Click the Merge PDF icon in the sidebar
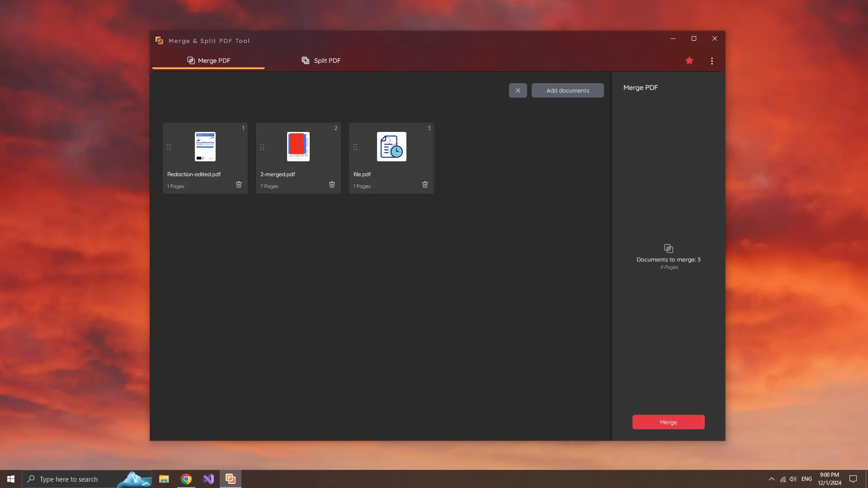The height and width of the screenshot is (488, 868). [668, 248]
